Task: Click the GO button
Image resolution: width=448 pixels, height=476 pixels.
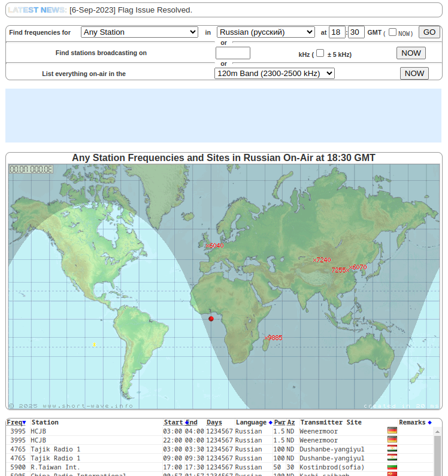Action: tap(429, 32)
